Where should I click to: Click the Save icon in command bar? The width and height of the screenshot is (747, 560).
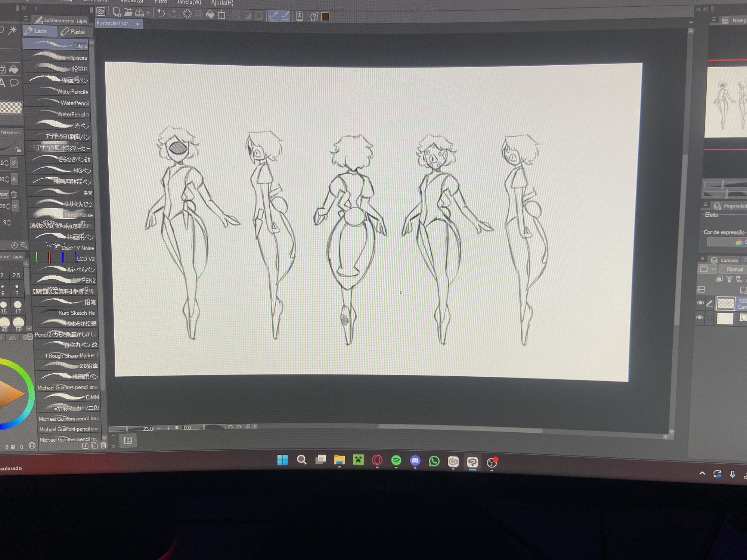pyautogui.click(x=139, y=13)
